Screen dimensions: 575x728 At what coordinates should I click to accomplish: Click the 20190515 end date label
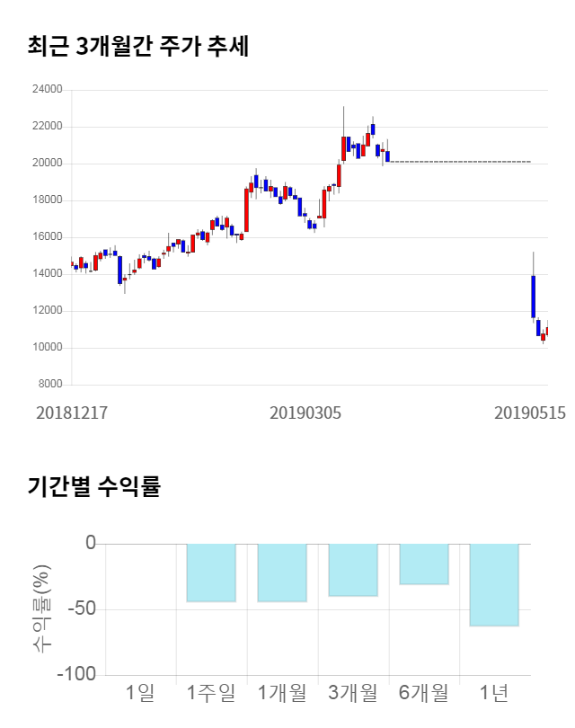tap(530, 413)
